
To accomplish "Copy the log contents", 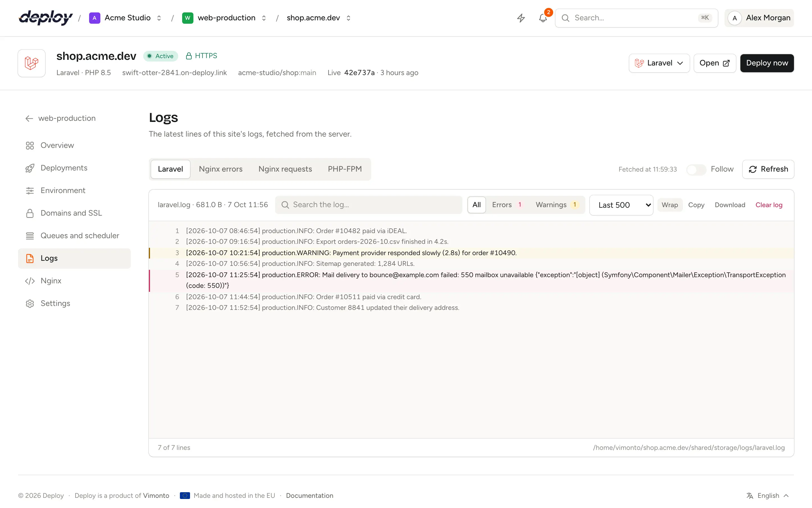I will (696, 205).
